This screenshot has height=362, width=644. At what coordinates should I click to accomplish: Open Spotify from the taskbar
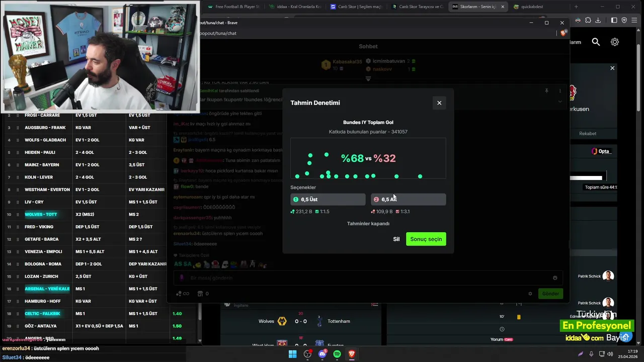click(337, 354)
